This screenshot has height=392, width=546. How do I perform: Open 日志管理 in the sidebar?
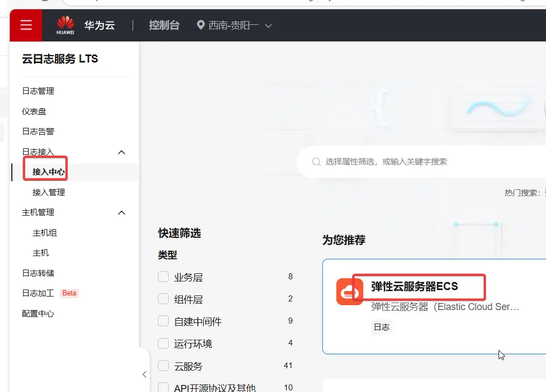(x=38, y=91)
